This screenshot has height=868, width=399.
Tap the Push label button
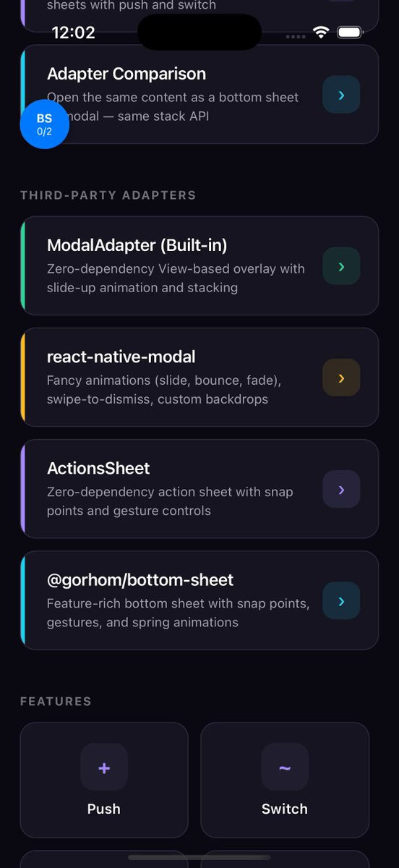[104, 809]
